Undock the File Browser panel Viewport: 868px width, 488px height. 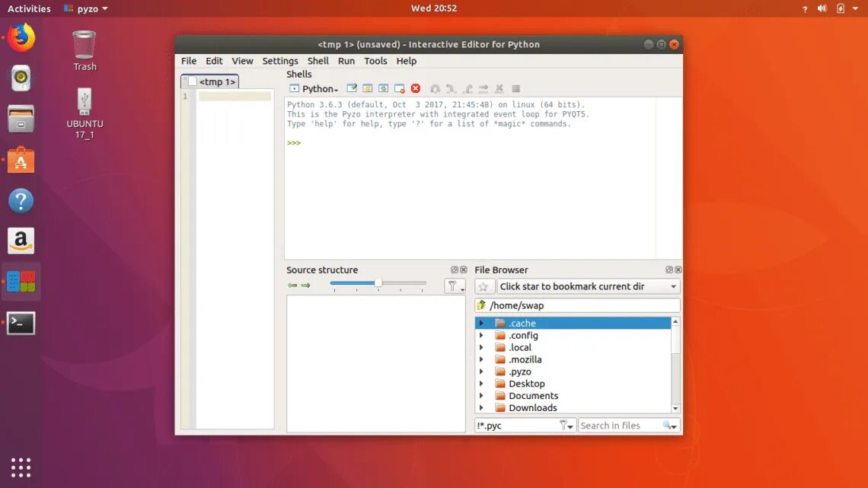(669, 270)
